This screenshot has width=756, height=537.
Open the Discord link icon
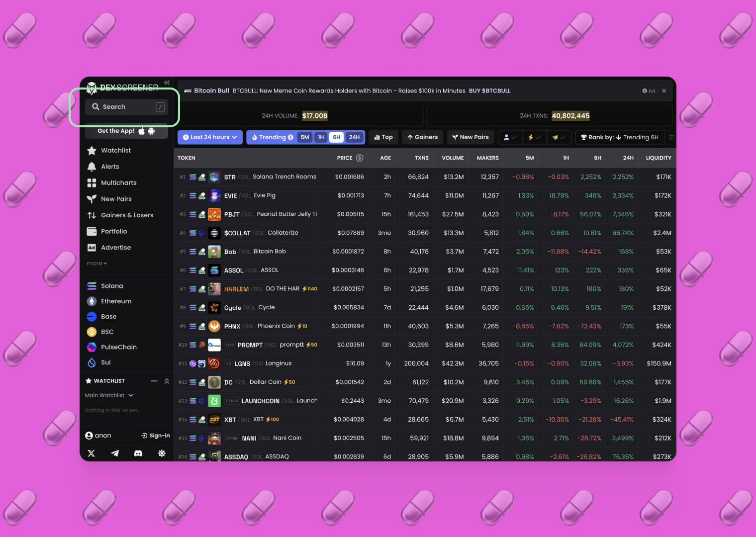pyautogui.click(x=138, y=453)
